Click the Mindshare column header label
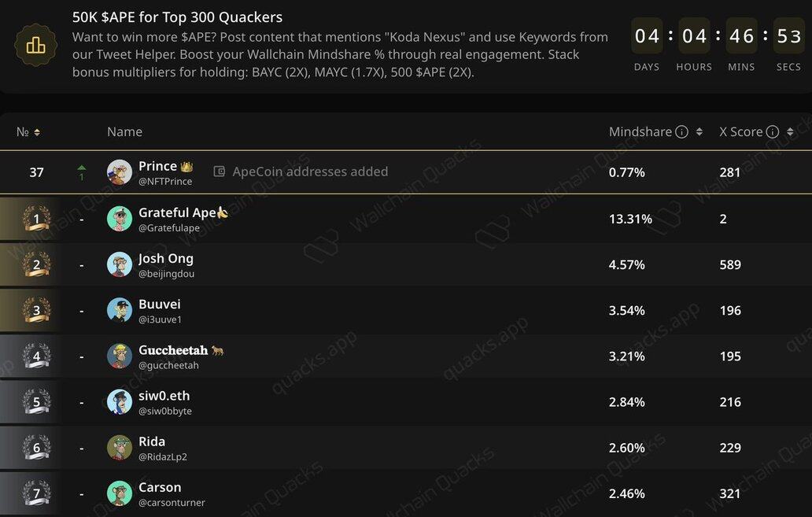Image resolution: width=812 pixels, height=517 pixels. 640,132
